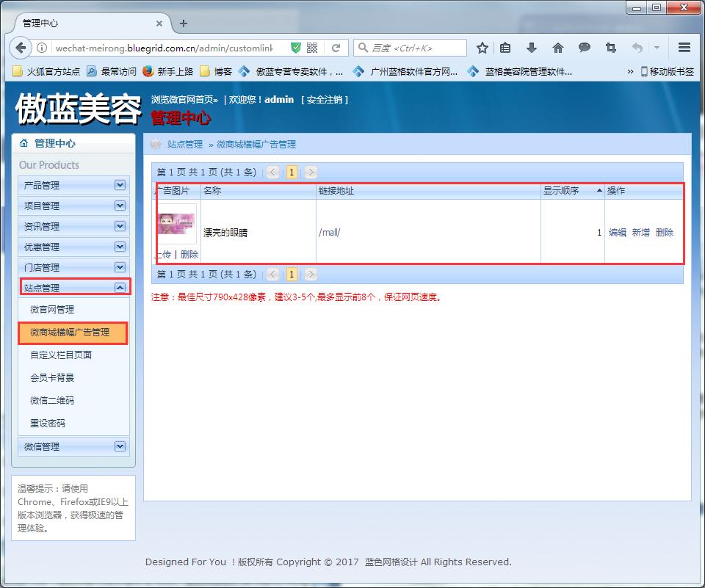Reload the page with the refresh icon
The height and width of the screenshot is (588, 705).
tap(336, 47)
